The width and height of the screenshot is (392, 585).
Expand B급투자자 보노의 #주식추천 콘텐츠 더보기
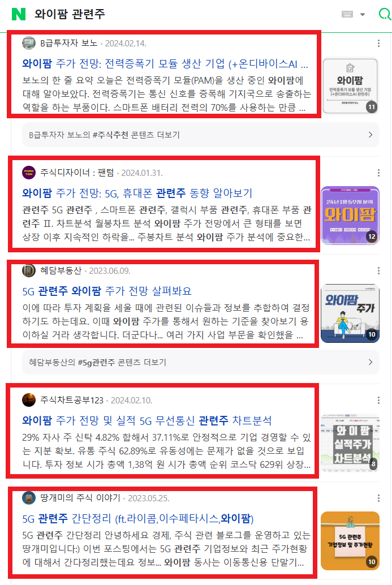[201, 135]
